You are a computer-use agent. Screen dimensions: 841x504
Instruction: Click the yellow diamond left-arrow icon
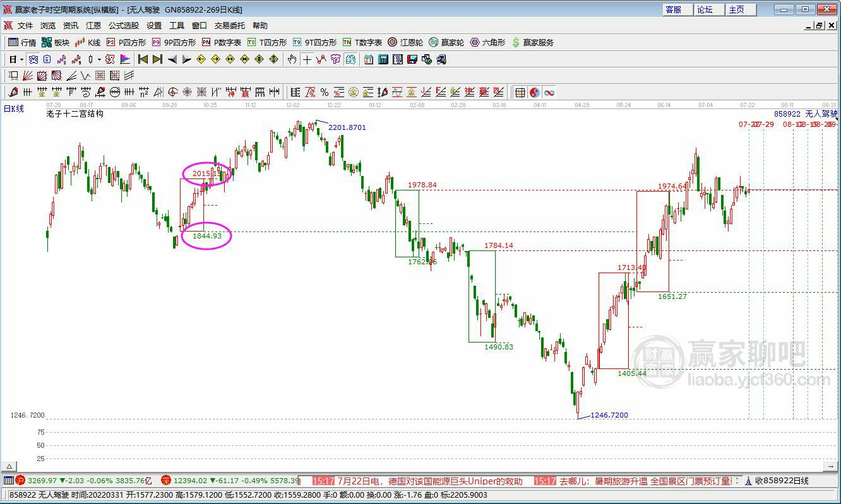201,59
